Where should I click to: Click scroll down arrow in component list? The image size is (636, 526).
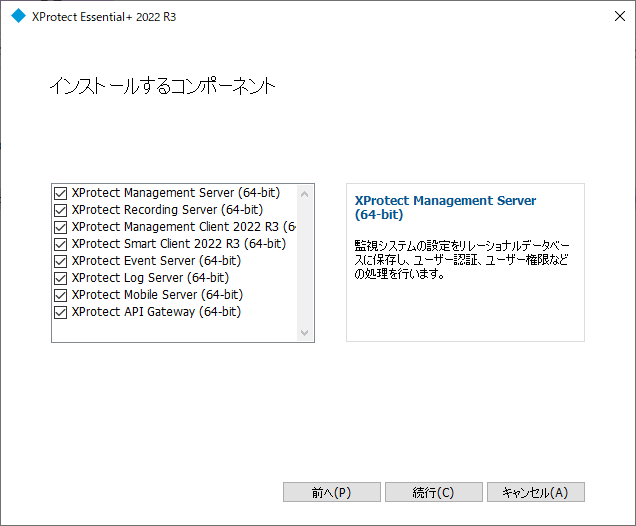(305, 333)
